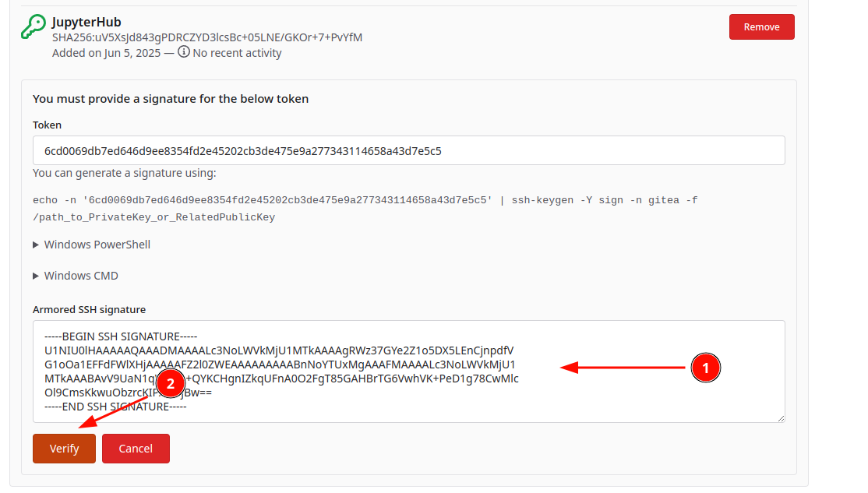The height and width of the screenshot is (493, 868).
Task: Click the Armored SSH signature label
Action: tap(89, 309)
